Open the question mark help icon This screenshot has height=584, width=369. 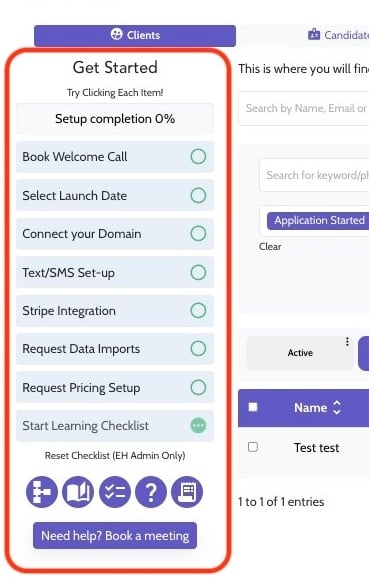[151, 492]
